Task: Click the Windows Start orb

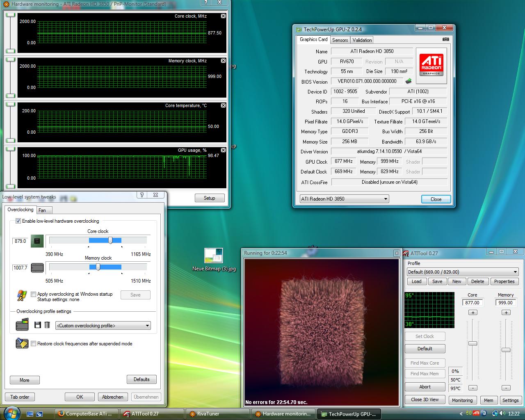Action: (11, 413)
